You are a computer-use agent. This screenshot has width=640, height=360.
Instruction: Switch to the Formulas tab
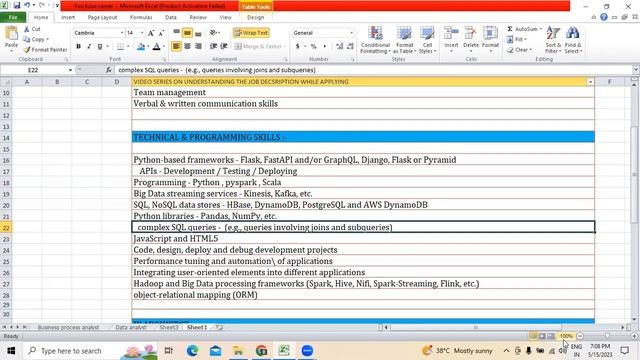[141, 17]
